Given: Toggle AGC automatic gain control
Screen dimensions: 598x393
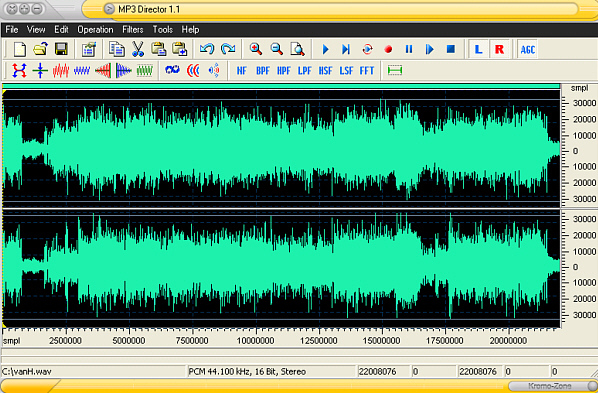Looking at the screenshot, I should [528, 50].
